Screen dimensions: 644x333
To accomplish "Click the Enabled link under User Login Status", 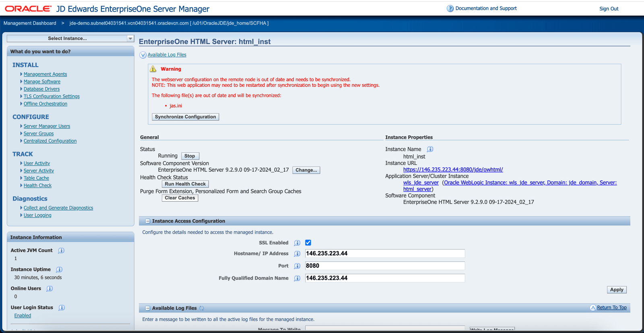I will tap(23, 316).
